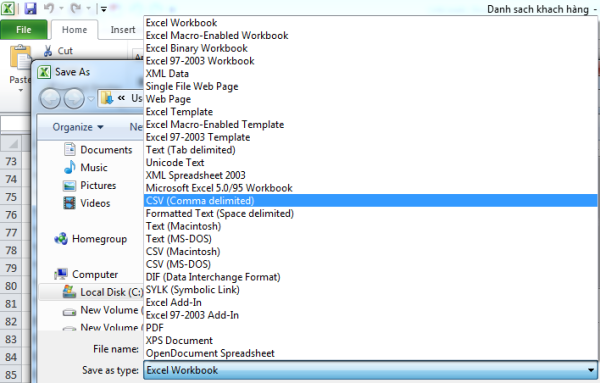This screenshot has height=383, width=600.
Task: Choose PDF file type
Action: pyautogui.click(x=370, y=328)
